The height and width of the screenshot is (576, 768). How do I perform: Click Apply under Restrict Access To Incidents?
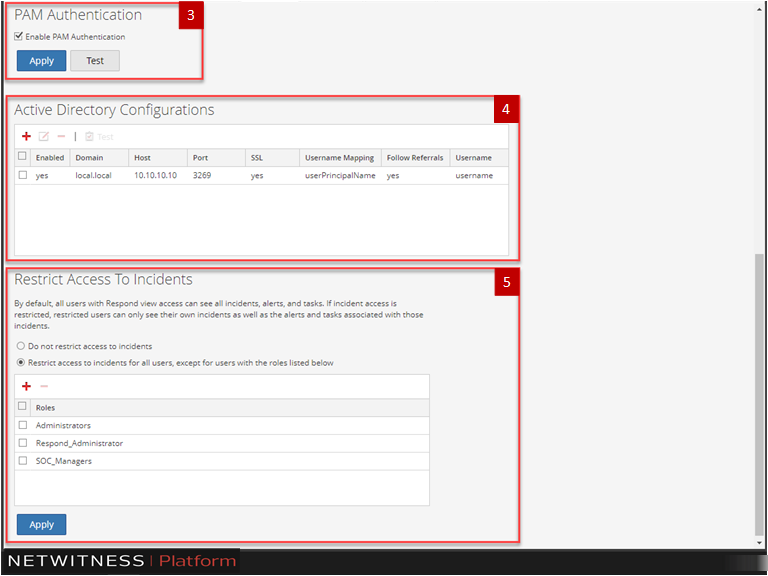pyautogui.click(x=41, y=524)
